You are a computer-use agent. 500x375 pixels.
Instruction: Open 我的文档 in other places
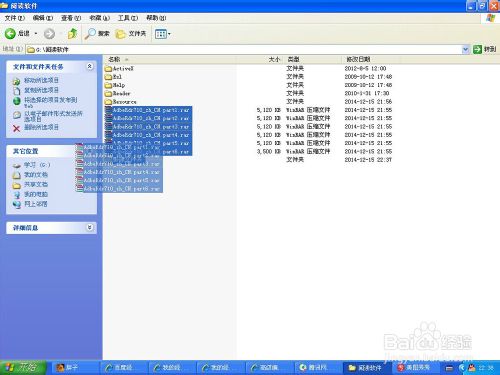coord(36,175)
